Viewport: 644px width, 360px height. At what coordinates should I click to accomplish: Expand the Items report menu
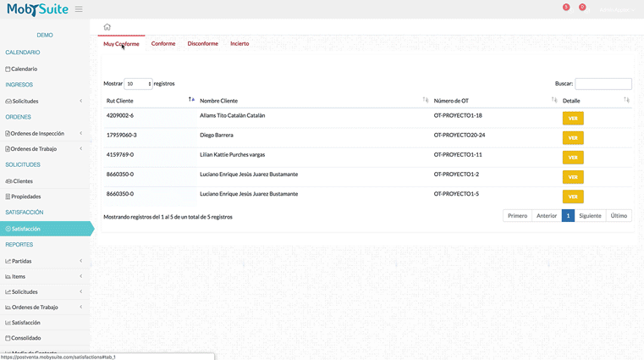point(44,277)
